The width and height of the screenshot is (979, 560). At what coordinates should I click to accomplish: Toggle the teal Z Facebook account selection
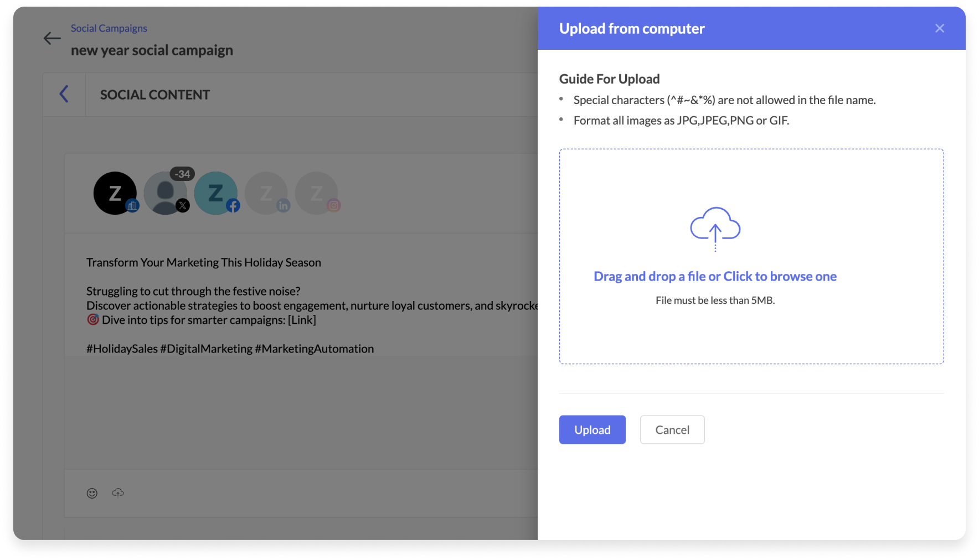pyautogui.click(x=215, y=193)
